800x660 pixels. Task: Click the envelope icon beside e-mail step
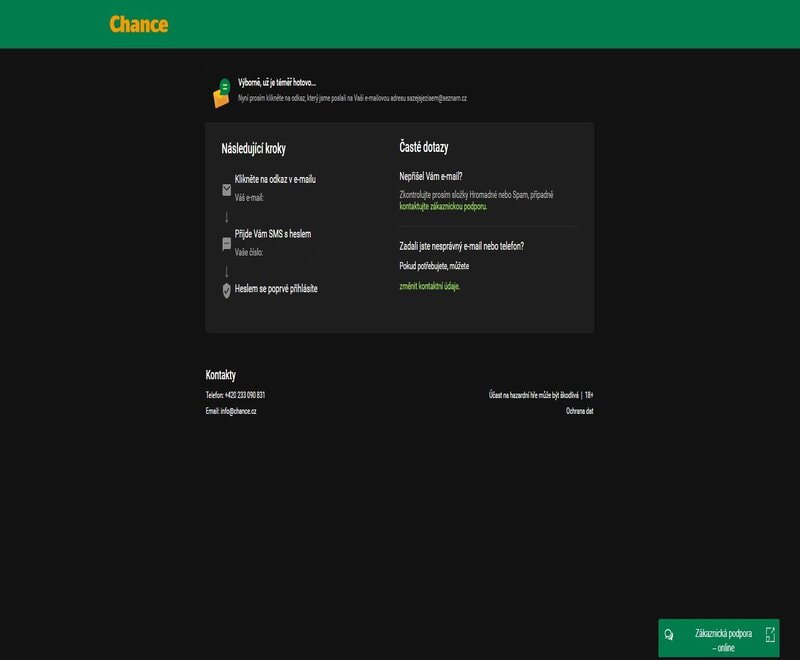227,189
